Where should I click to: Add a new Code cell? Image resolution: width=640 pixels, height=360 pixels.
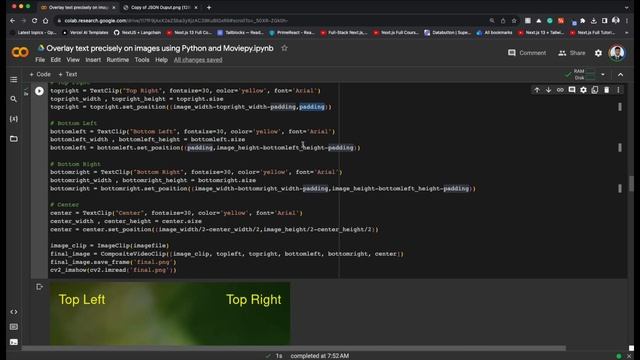[40, 74]
